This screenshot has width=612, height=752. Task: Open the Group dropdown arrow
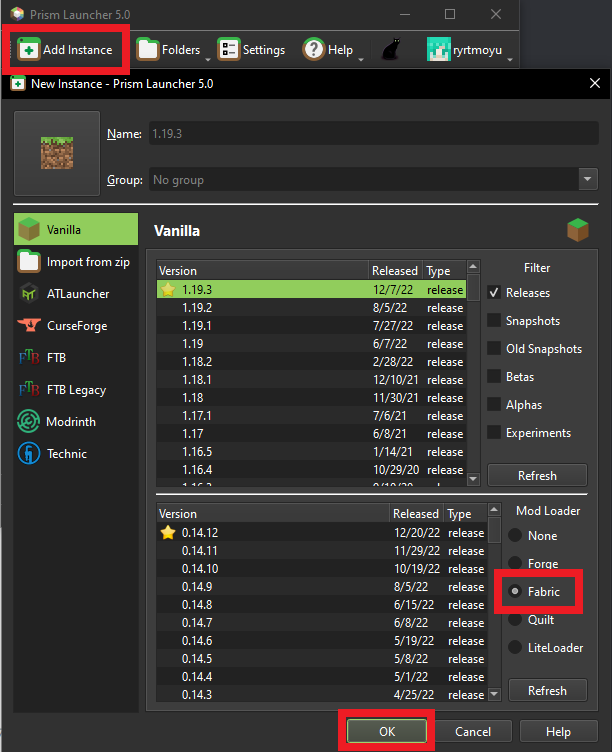[588, 179]
